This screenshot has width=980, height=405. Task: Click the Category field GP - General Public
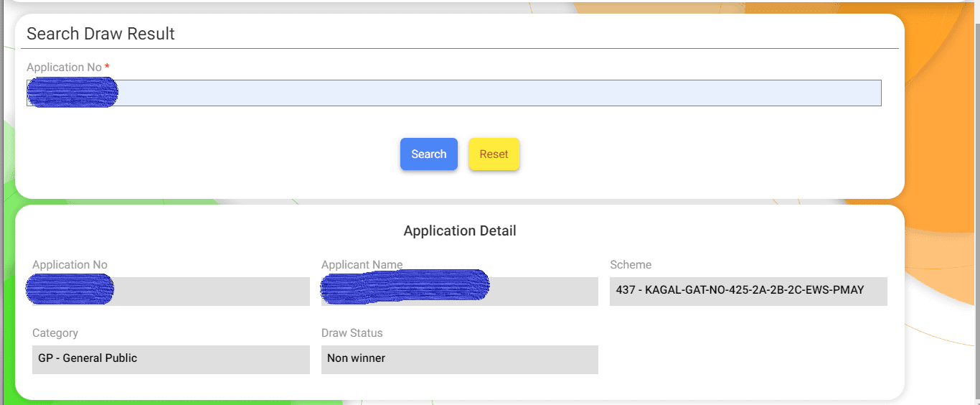pyautogui.click(x=171, y=359)
